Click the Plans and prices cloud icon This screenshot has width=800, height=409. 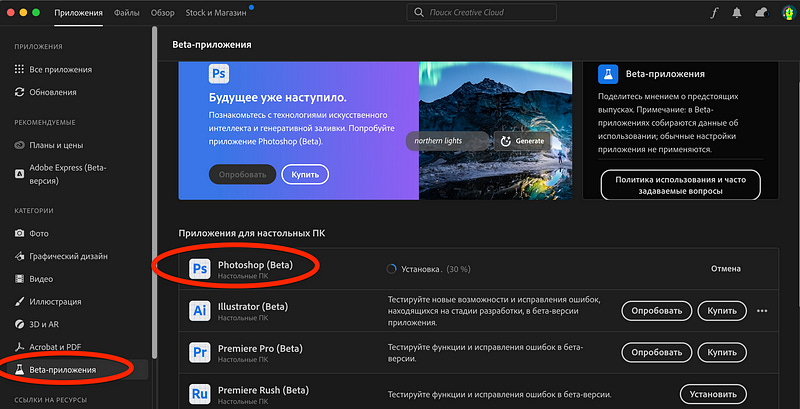(x=19, y=145)
